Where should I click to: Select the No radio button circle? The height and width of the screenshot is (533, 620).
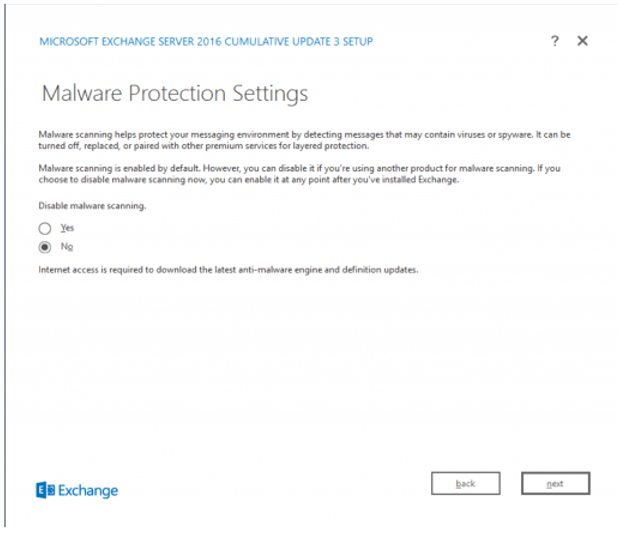pos(45,247)
